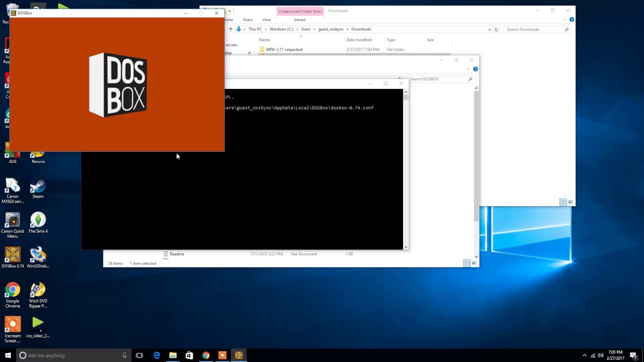Sort by the Name column header
This screenshot has height=362, width=644.
[x=300, y=40]
